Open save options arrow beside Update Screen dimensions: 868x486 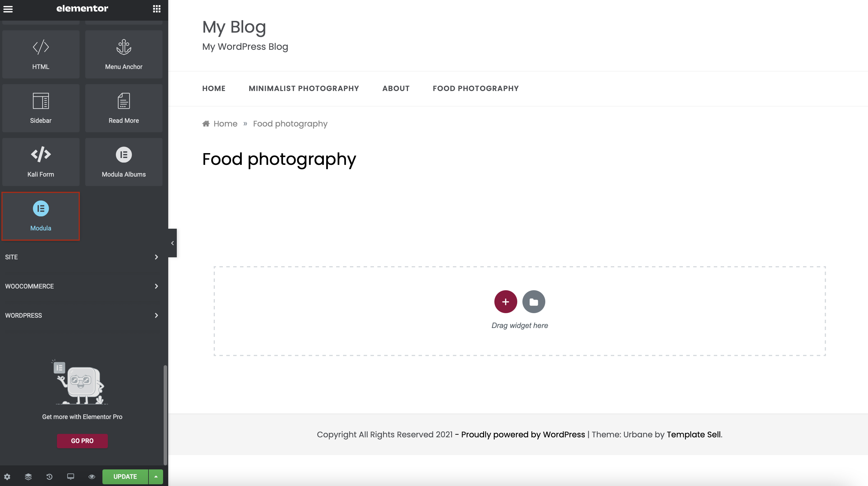(156, 477)
